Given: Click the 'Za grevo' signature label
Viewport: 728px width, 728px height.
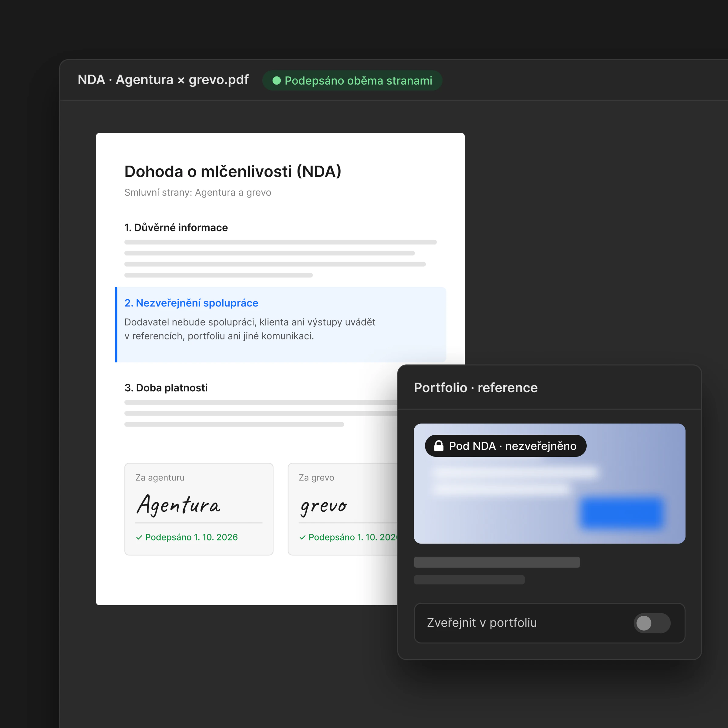Looking at the screenshot, I should coord(316,477).
